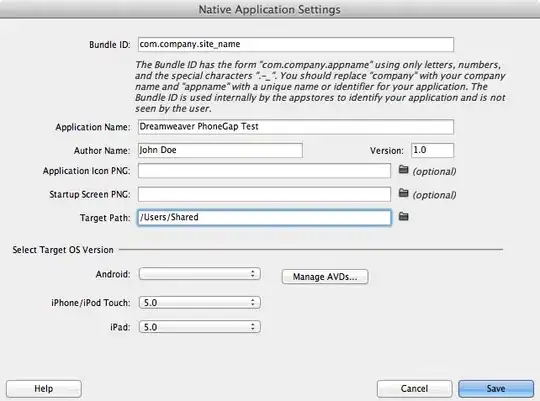Click the "iPhone/iPod Touch:" label

[x=91, y=303]
